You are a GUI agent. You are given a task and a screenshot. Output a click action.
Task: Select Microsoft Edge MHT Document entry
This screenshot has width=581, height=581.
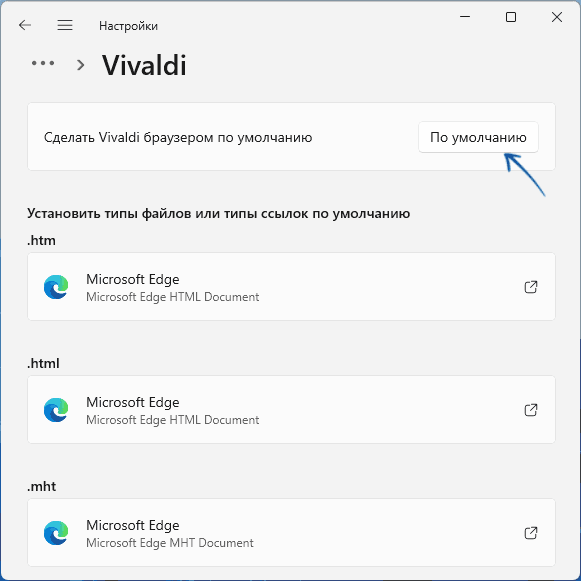[x=291, y=533]
